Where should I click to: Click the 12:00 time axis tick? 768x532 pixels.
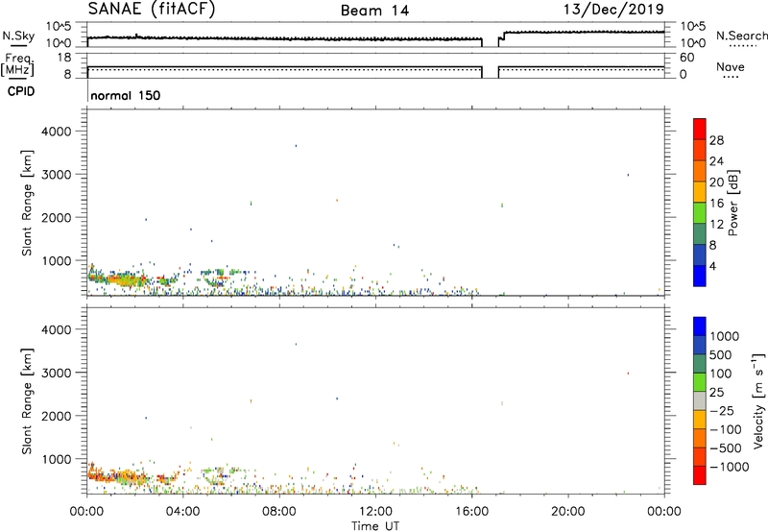375,512
